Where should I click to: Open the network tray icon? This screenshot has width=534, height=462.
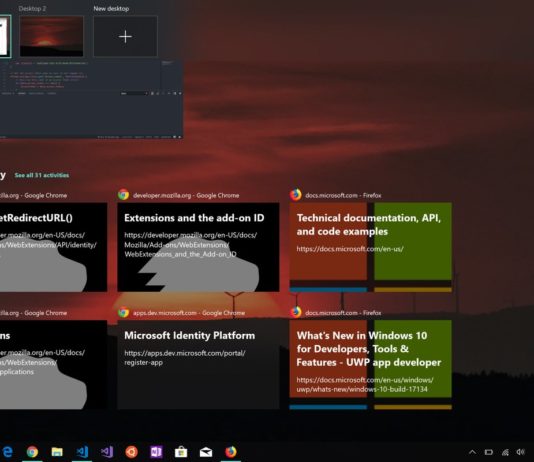click(x=505, y=452)
